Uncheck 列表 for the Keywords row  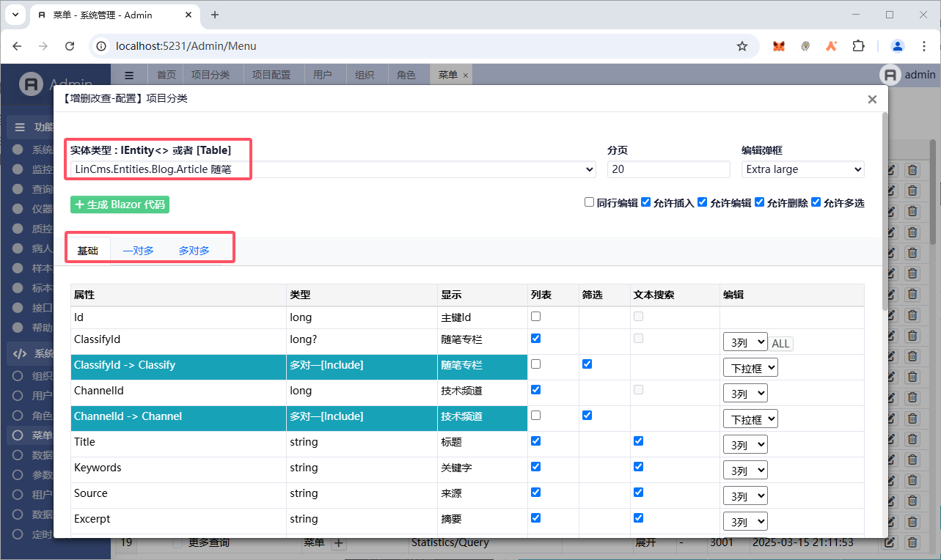535,467
